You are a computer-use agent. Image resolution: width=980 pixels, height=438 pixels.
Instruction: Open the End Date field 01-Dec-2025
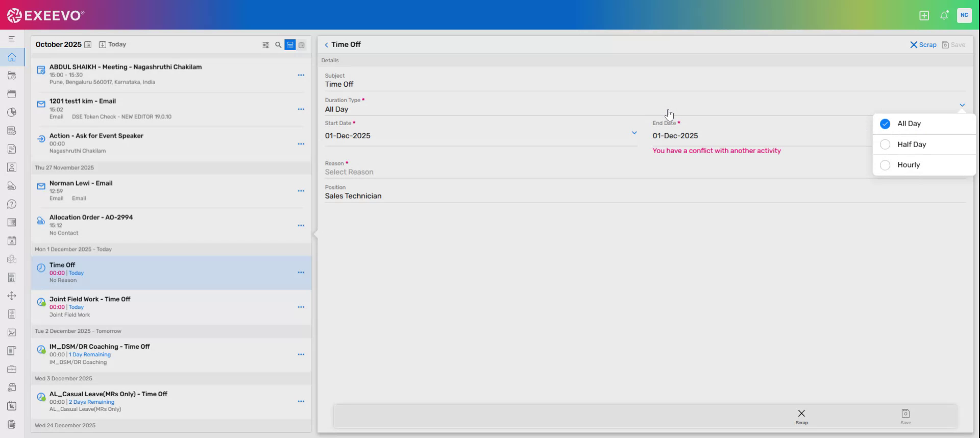(675, 136)
